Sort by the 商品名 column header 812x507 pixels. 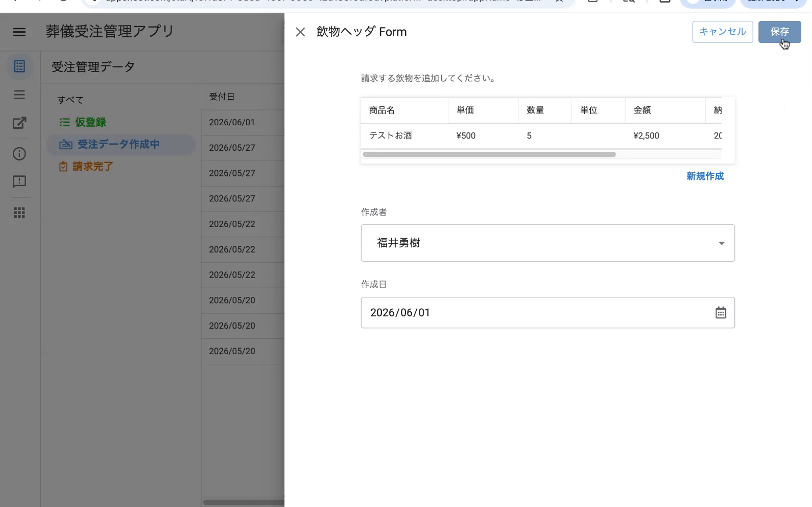(x=404, y=110)
